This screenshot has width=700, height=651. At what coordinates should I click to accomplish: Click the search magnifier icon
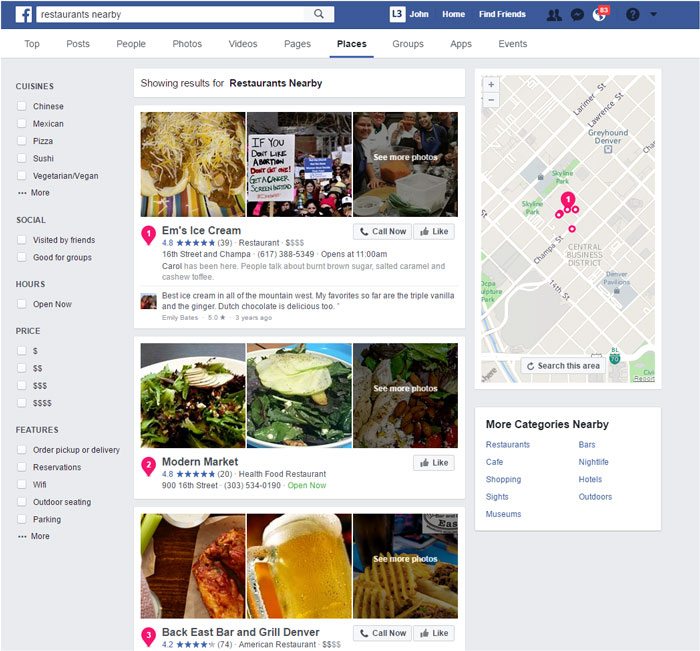tap(319, 14)
